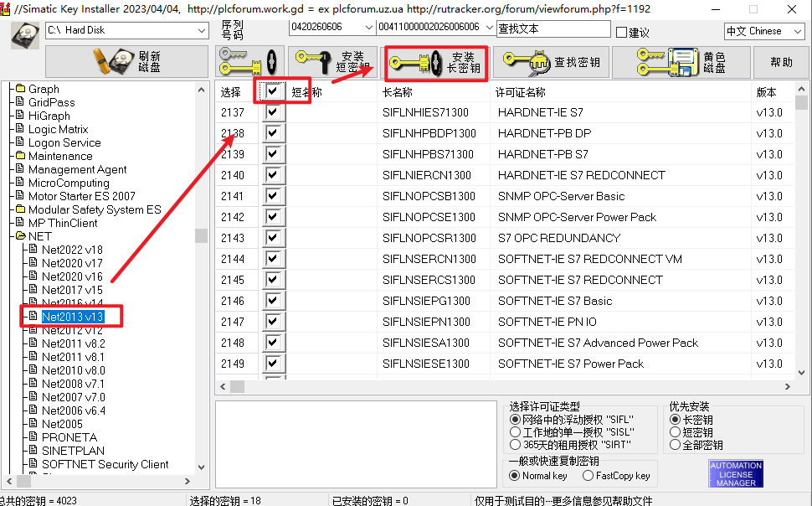Click the yellow disk button
The height and width of the screenshot is (506, 812).
point(681,62)
